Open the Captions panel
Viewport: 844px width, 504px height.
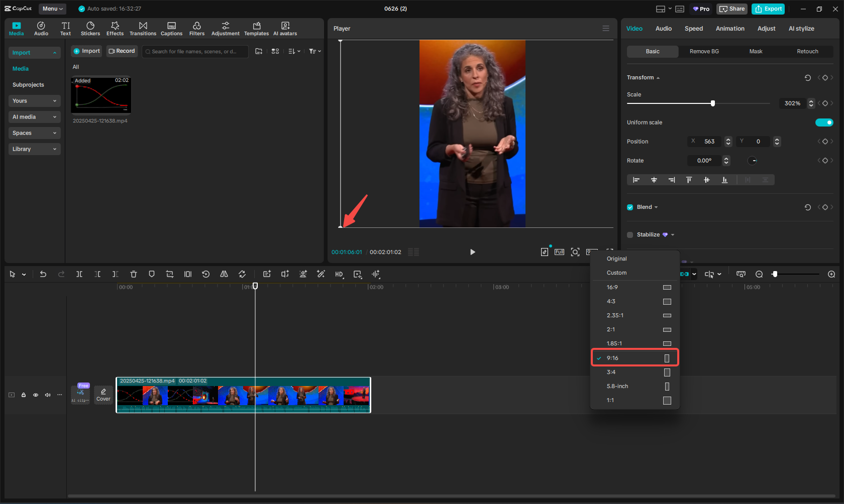point(171,29)
